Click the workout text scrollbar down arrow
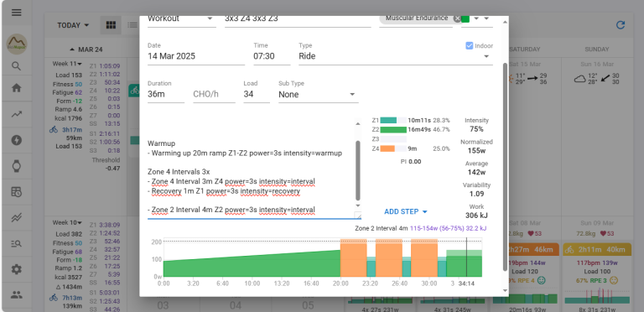The width and height of the screenshot is (644, 312). click(x=357, y=205)
